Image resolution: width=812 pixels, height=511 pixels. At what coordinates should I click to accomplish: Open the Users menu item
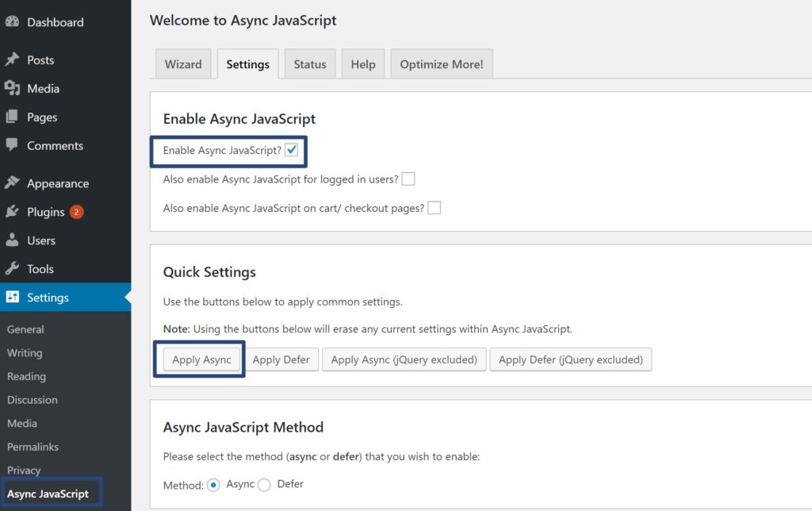pyautogui.click(x=41, y=240)
